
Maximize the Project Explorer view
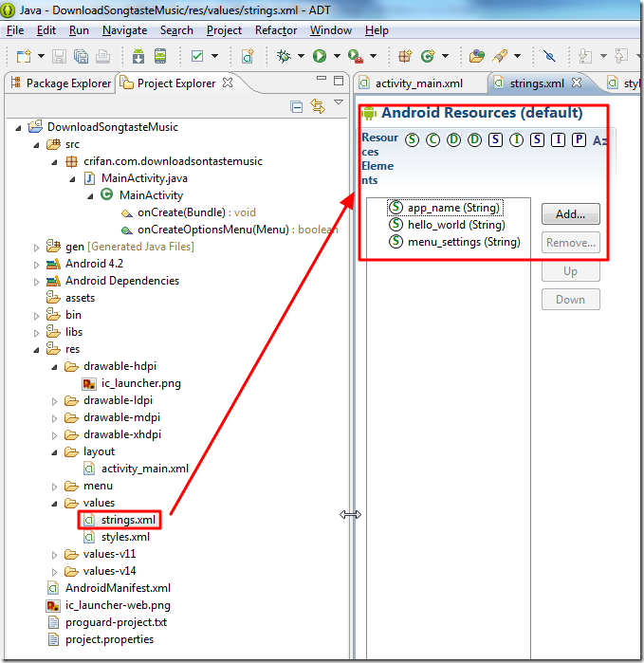point(339,81)
